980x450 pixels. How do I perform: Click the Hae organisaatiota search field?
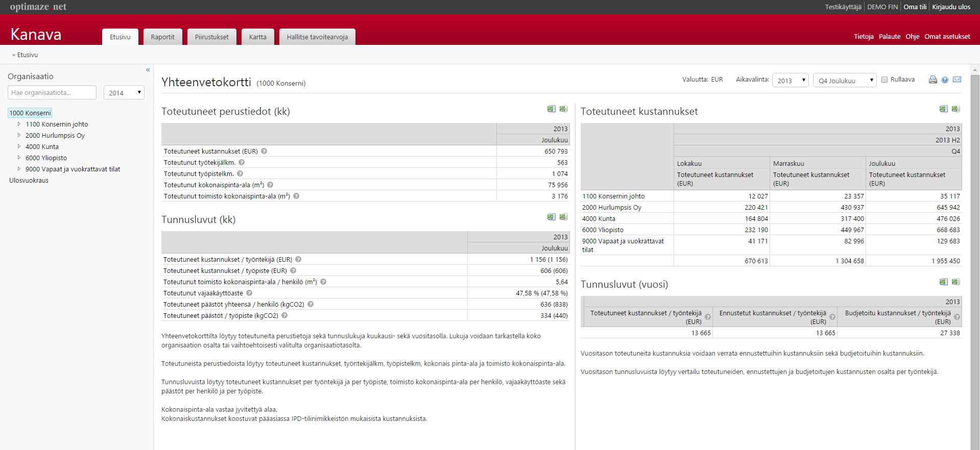tap(52, 92)
